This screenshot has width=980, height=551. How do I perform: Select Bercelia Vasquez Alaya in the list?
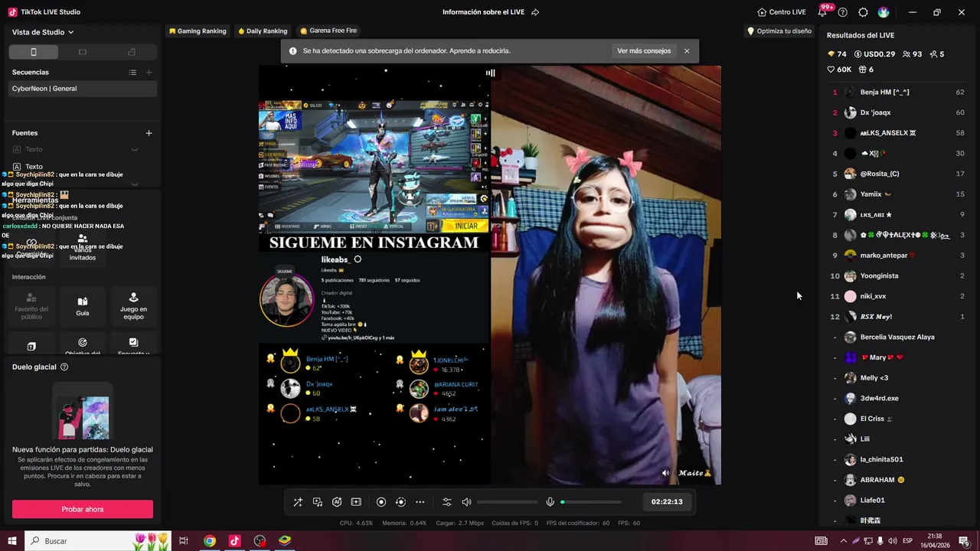tap(899, 337)
